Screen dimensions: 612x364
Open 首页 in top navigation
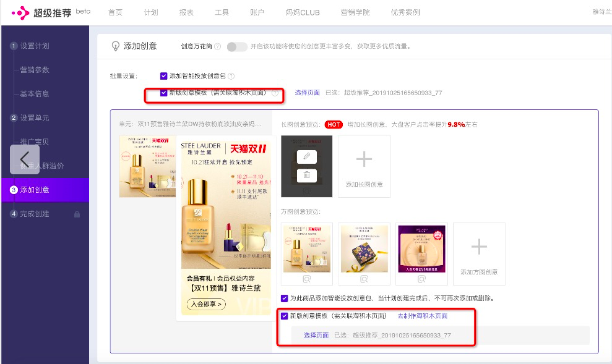click(115, 12)
